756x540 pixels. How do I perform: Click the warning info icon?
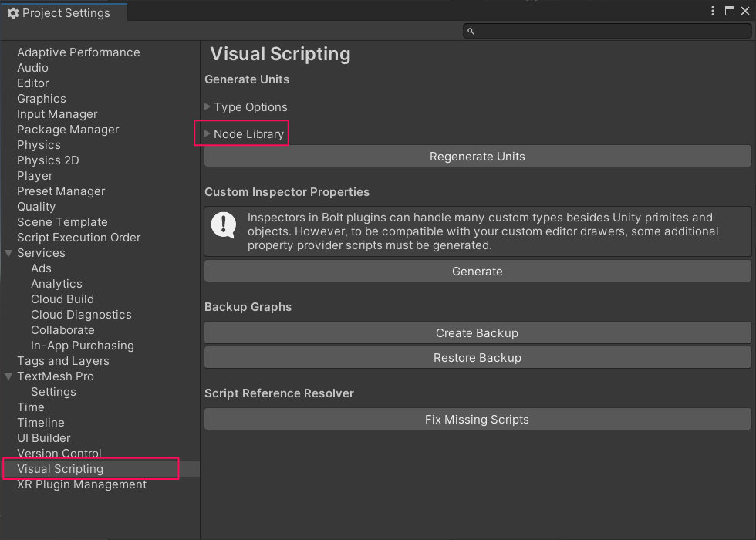(x=224, y=225)
